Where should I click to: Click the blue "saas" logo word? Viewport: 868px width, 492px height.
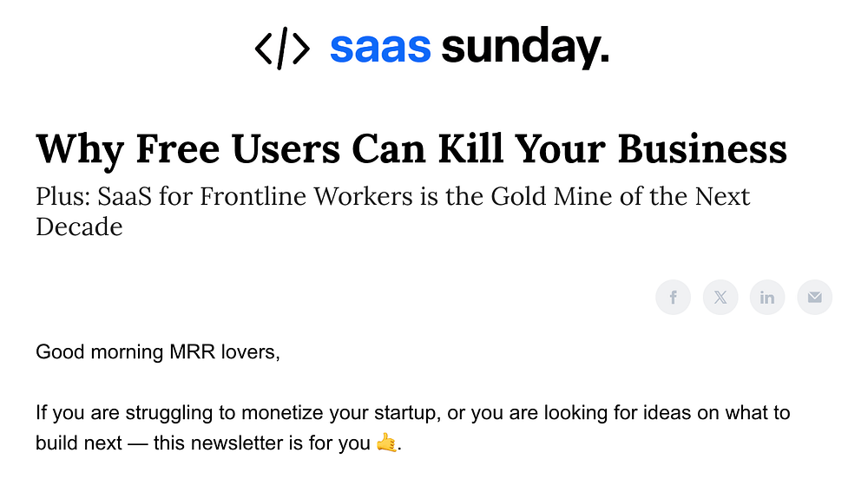(x=380, y=49)
